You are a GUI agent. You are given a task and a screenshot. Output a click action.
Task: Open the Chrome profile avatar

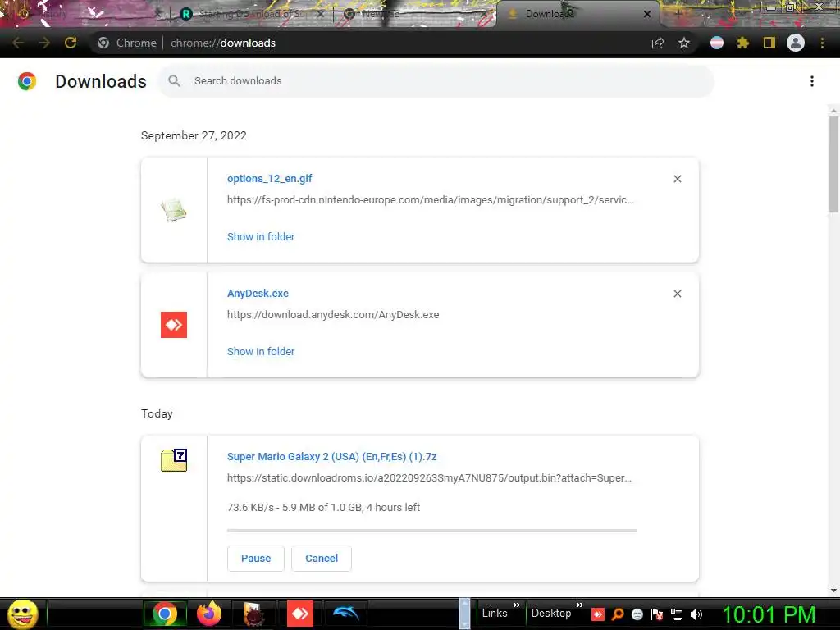(x=796, y=43)
